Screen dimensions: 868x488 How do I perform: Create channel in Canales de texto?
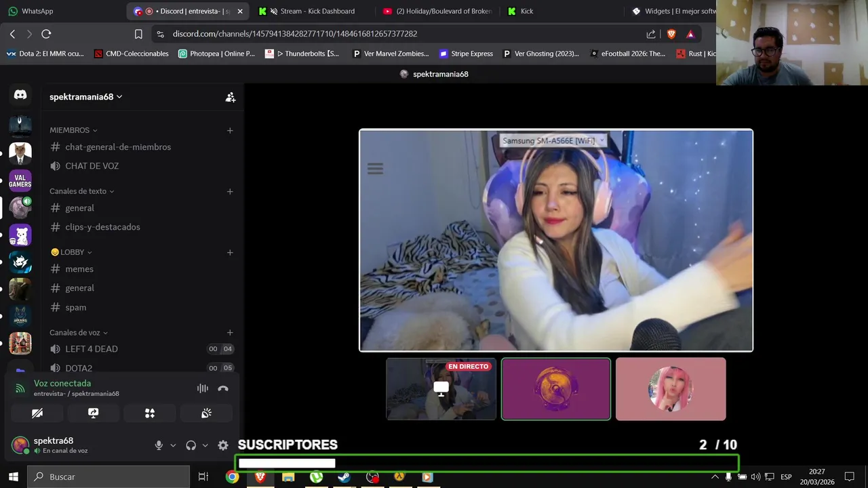(230, 191)
